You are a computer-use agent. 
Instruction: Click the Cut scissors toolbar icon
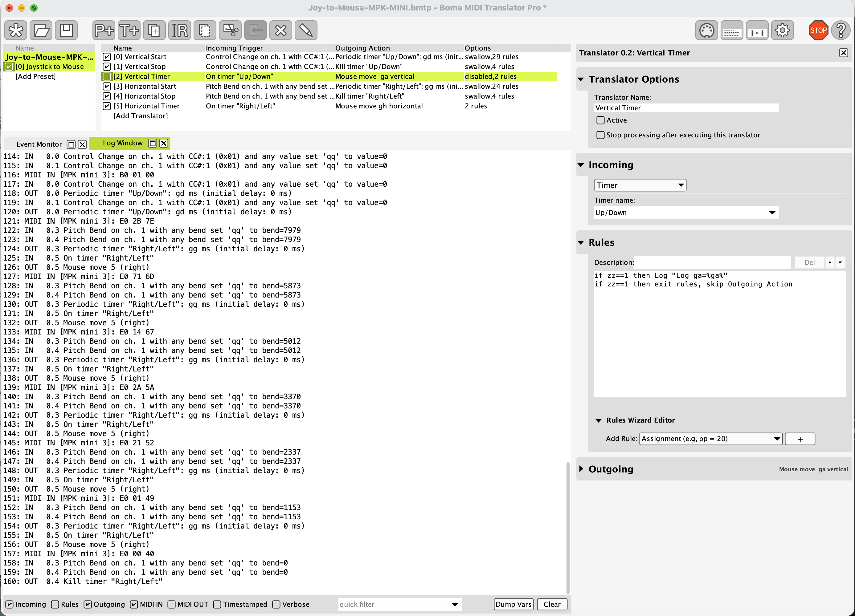coord(230,30)
